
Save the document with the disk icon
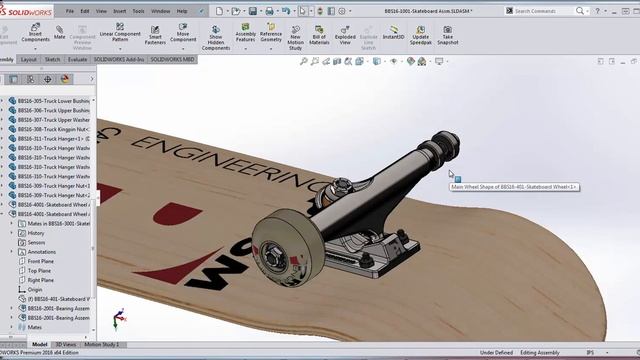(253, 11)
